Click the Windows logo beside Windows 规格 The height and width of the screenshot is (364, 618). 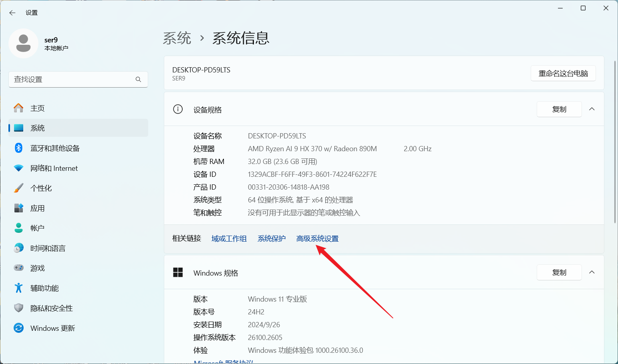[x=178, y=272]
